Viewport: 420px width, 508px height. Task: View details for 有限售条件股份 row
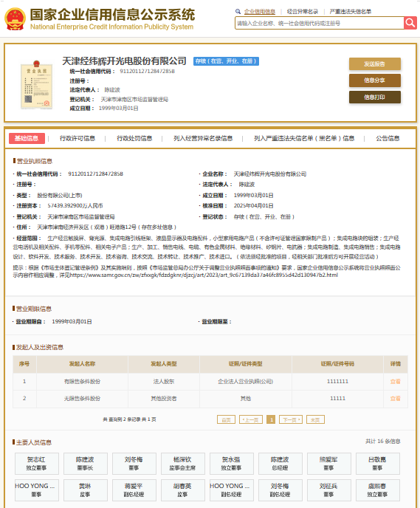coord(396,382)
